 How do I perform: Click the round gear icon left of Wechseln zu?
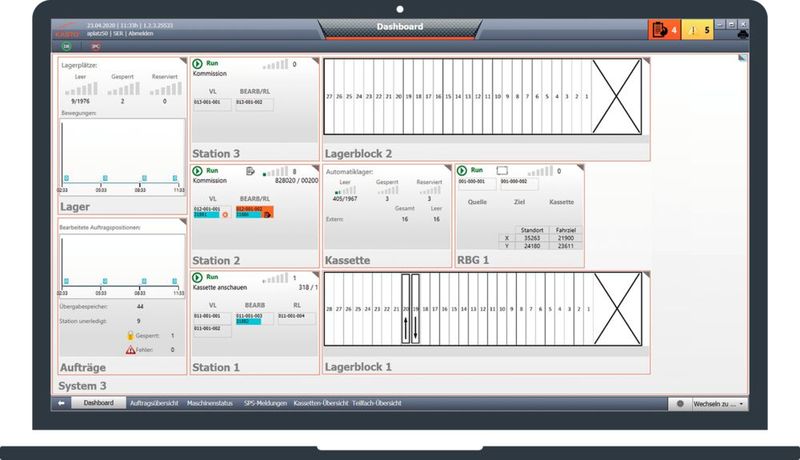pyautogui.click(x=680, y=404)
